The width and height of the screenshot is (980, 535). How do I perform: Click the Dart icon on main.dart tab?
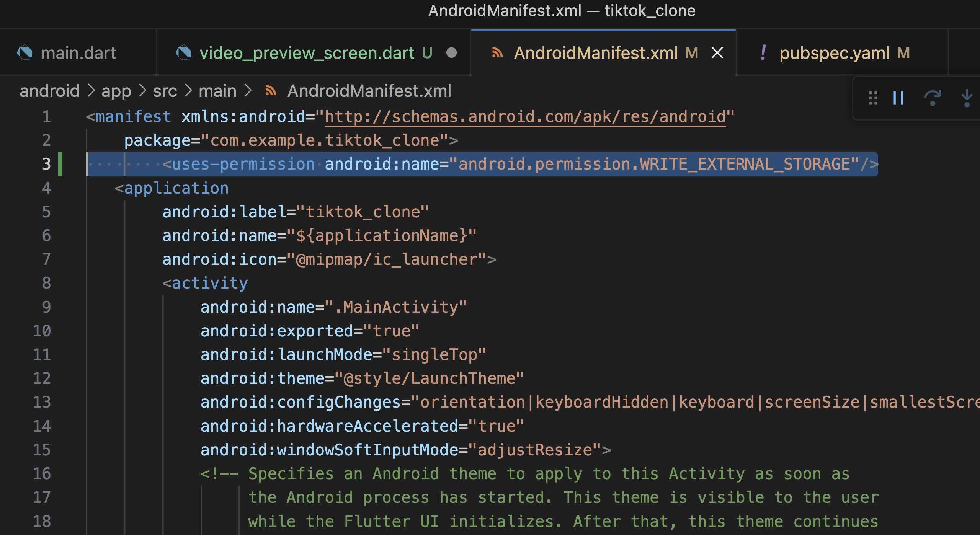pos(25,53)
